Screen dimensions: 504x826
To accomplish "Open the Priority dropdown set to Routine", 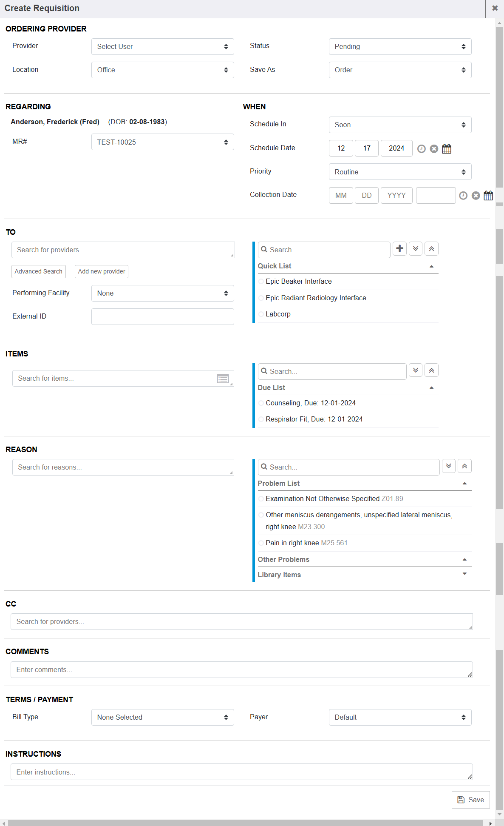I will point(399,172).
